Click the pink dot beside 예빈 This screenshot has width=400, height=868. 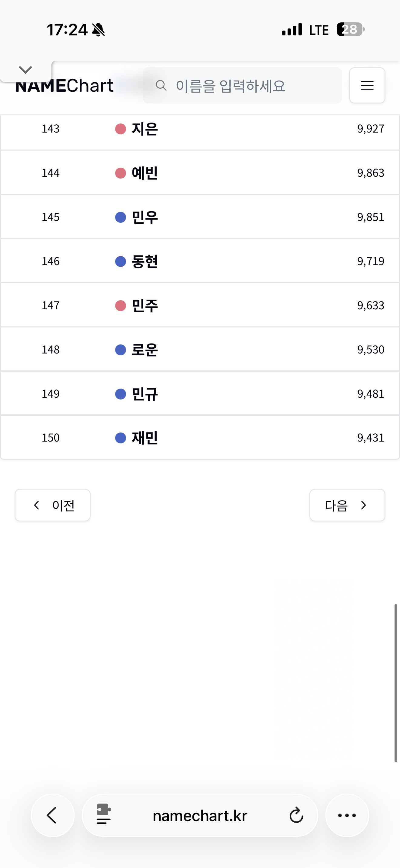coord(120,173)
